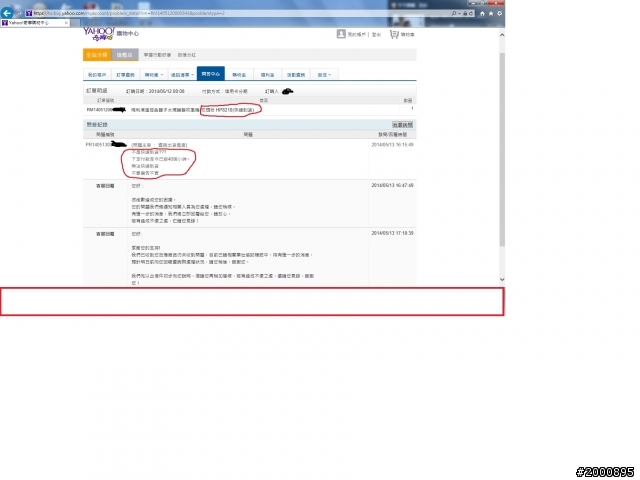Image resolution: width=640 pixels, height=480 pixels.
Task: Click the timestamp 2014/05/13 16:15:49
Action: coord(392,144)
